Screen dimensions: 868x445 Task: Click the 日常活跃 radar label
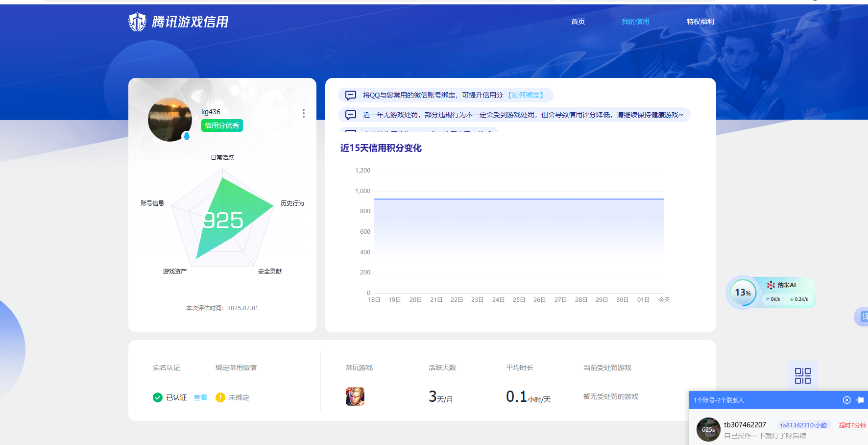(222, 157)
